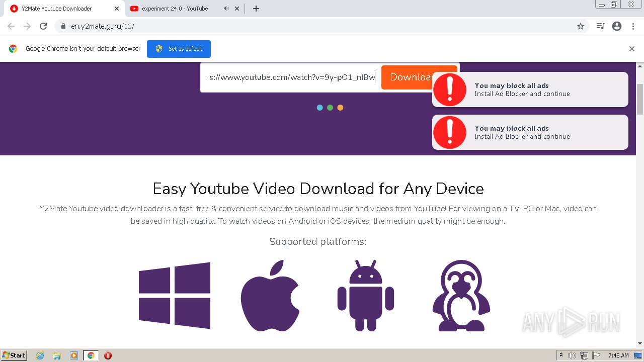Open the Windows Start menu
644x362 pixels.
14,355
